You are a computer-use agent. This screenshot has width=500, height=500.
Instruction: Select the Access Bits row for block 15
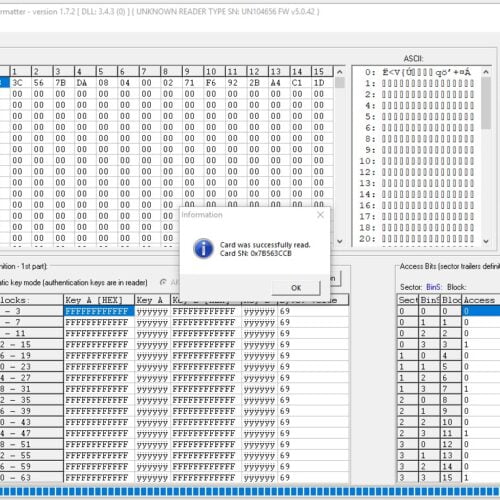point(449,478)
